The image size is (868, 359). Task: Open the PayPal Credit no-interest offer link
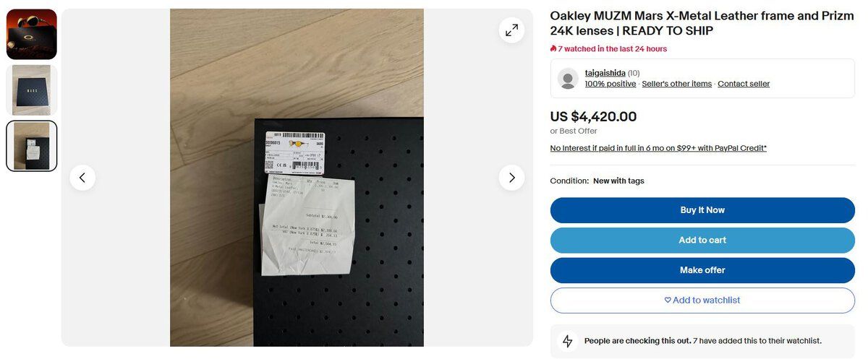click(x=658, y=148)
